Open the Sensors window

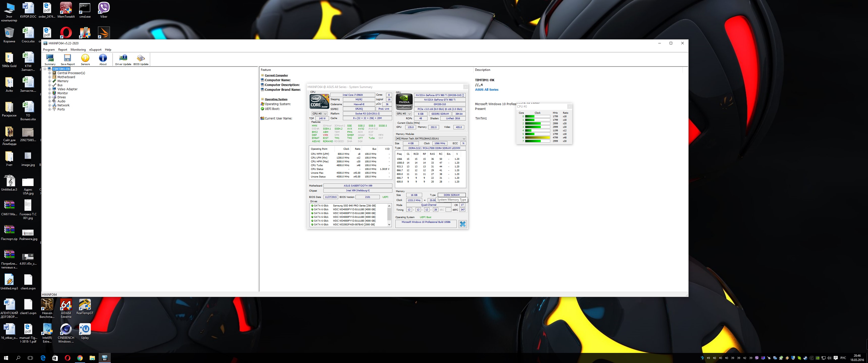pos(85,58)
